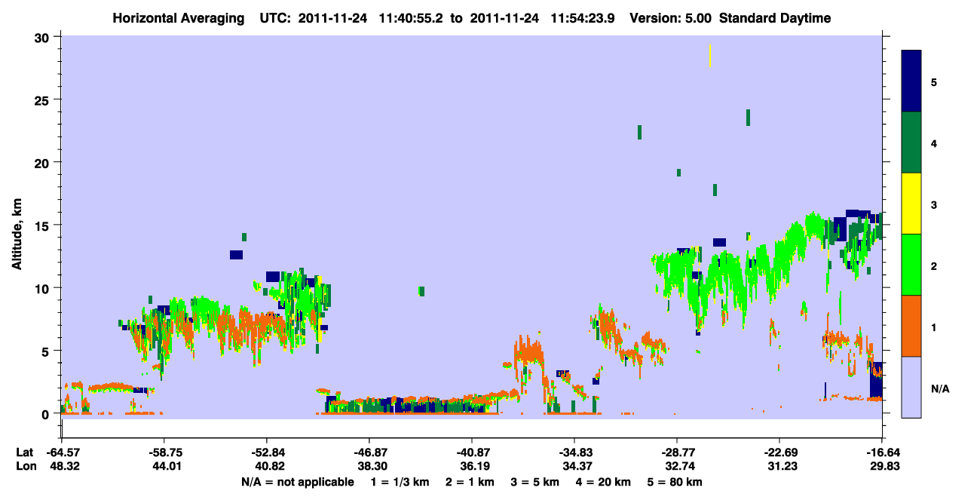Click the start time '11:40:55.2' in title
Viewport: 980px width, 503px height.
pos(409,18)
